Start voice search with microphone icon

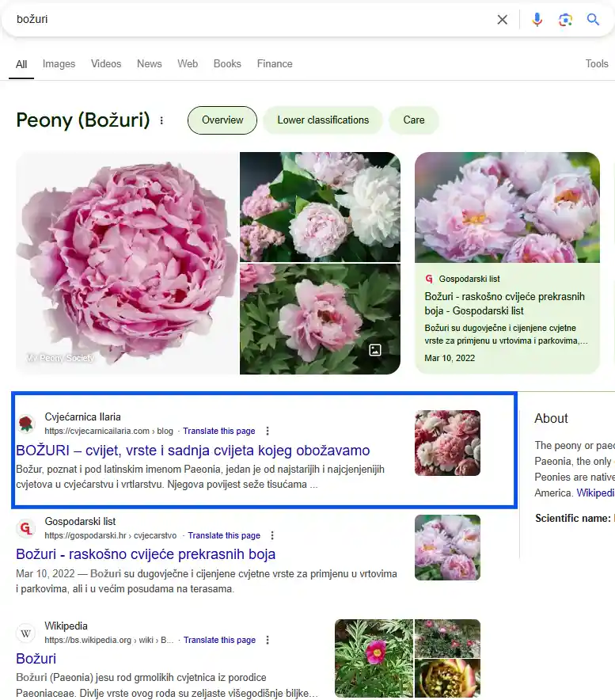pyautogui.click(x=537, y=20)
